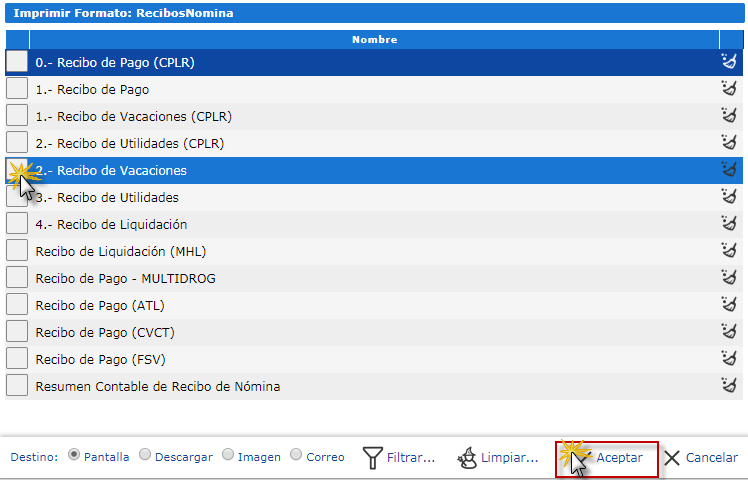Click the clear icon on row Recibo de Pago (FSV)
The height and width of the screenshot is (480, 748).
tap(729, 358)
